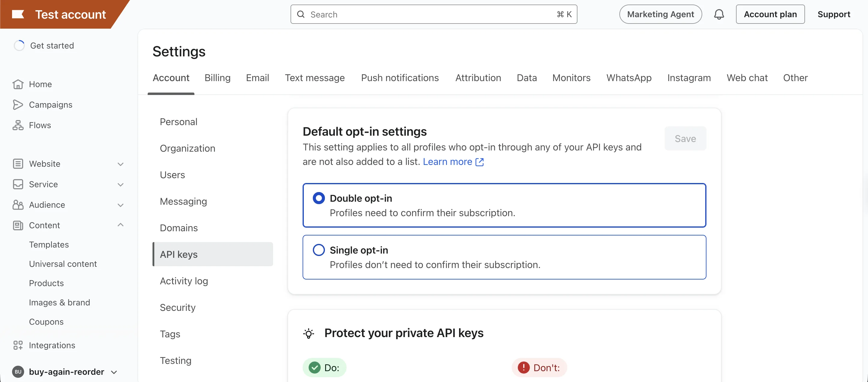Click the Save button

point(685,139)
